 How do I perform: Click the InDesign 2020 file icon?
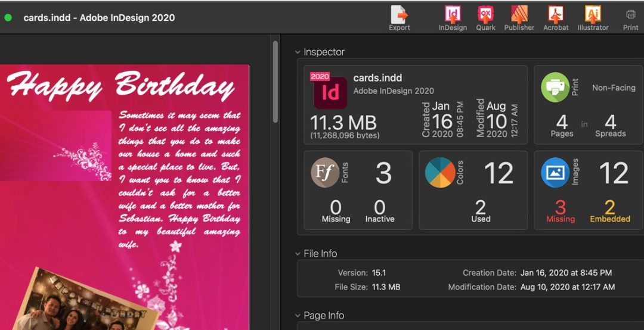pyautogui.click(x=329, y=91)
